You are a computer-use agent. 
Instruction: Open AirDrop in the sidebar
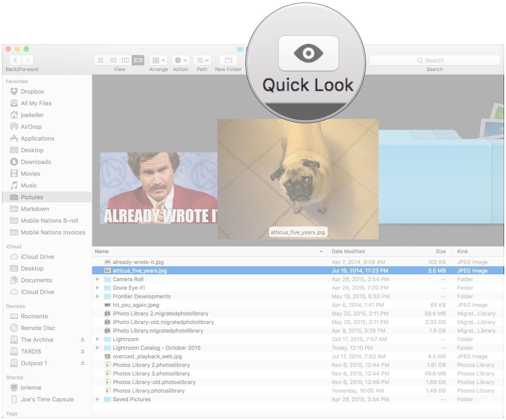pos(31,127)
